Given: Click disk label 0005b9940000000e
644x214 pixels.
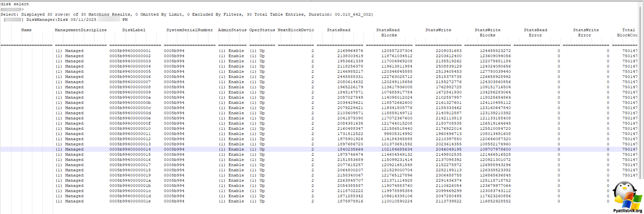Looking at the screenshot, I should pyautogui.click(x=130, y=118).
